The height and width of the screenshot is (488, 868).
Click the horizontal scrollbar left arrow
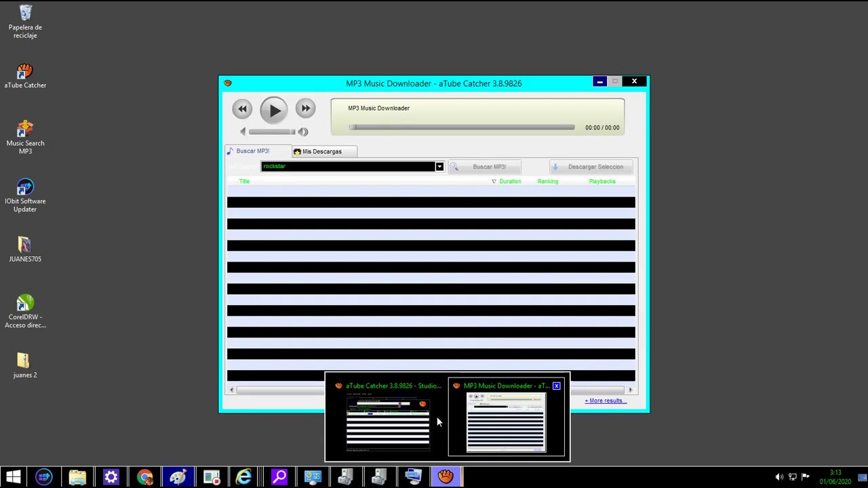click(x=232, y=390)
